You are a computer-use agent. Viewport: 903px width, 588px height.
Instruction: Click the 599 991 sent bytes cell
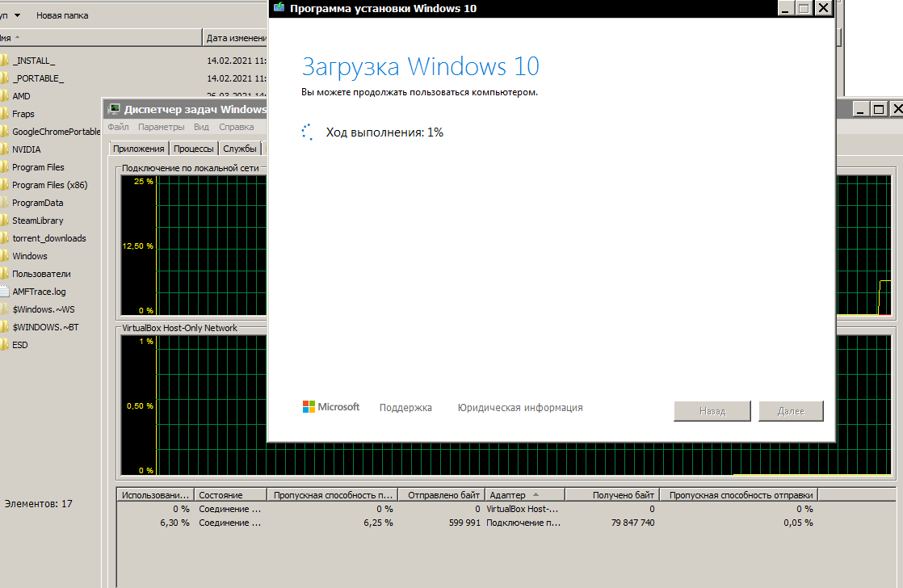(464, 523)
